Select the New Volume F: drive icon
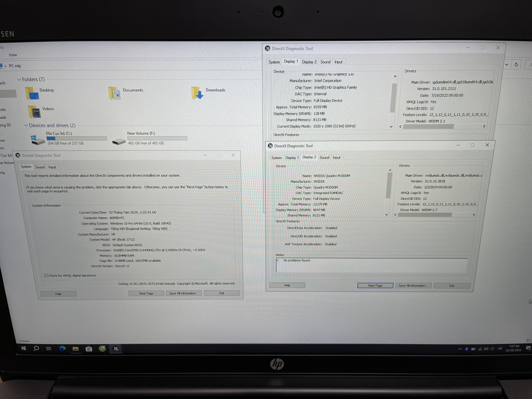This screenshot has width=532, height=399. pos(119,141)
